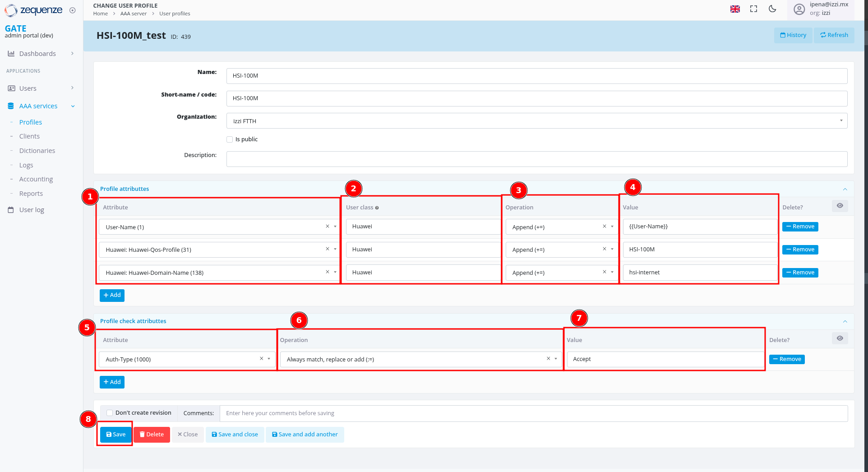Image resolution: width=868 pixels, height=472 pixels.
Task: Open the History button
Action: [x=793, y=35]
